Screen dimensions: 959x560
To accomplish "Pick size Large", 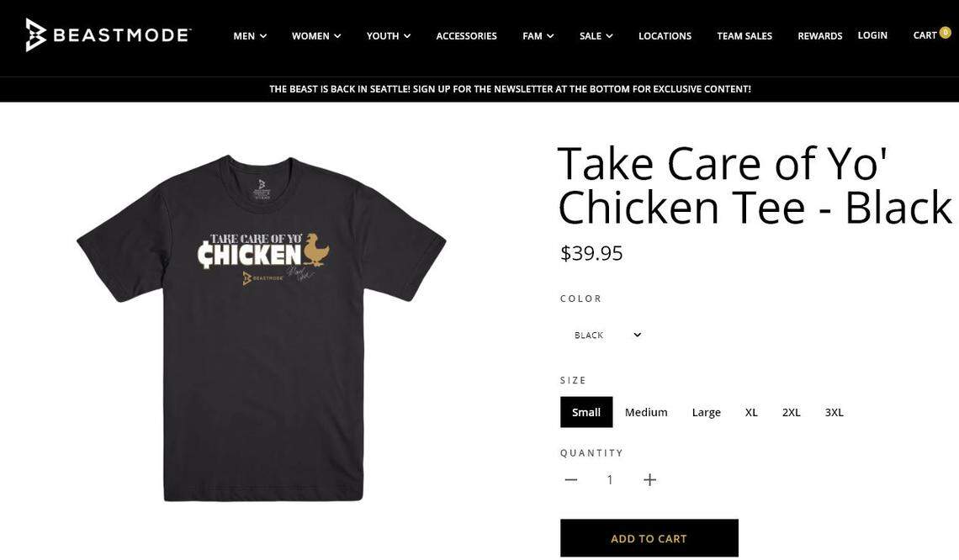I will coord(707,412).
